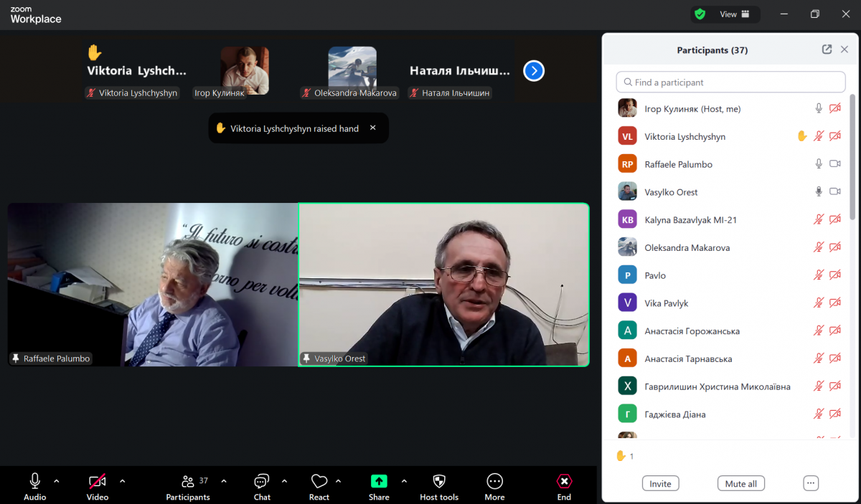Click the Find a participant search field
Screen dimensions: 861x504
(730, 82)
